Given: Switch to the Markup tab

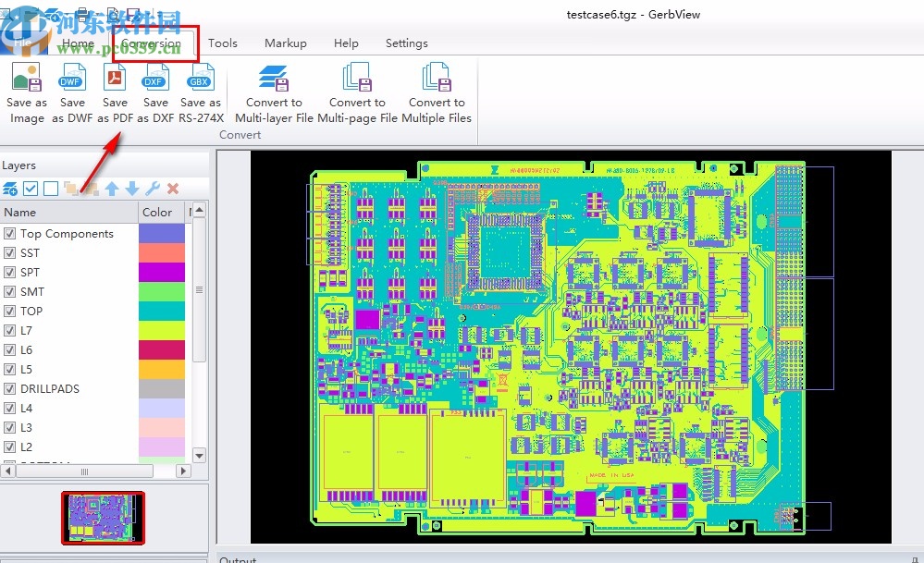Looking at the screenshot, I should click(x=285, y=43).
